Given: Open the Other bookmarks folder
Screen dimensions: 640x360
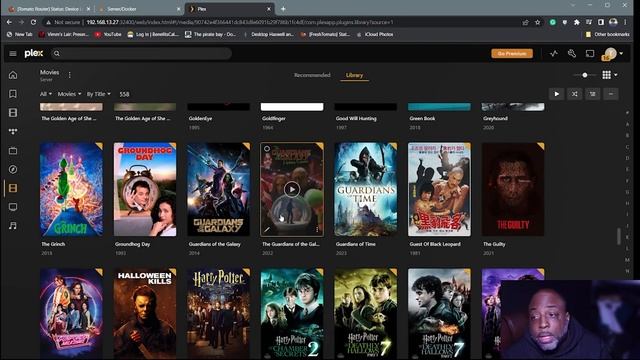Looking at the screenshot, I should coord(608,35).
